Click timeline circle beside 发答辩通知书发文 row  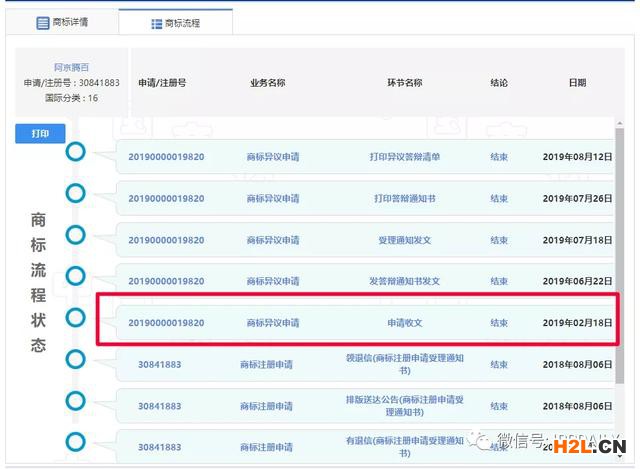pos(75,276)
